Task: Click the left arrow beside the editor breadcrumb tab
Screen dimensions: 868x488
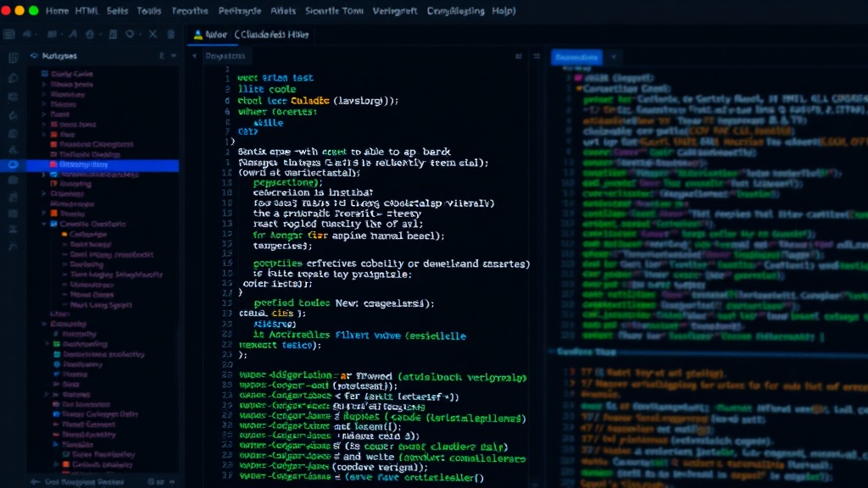Action: [x=194, y=56]
